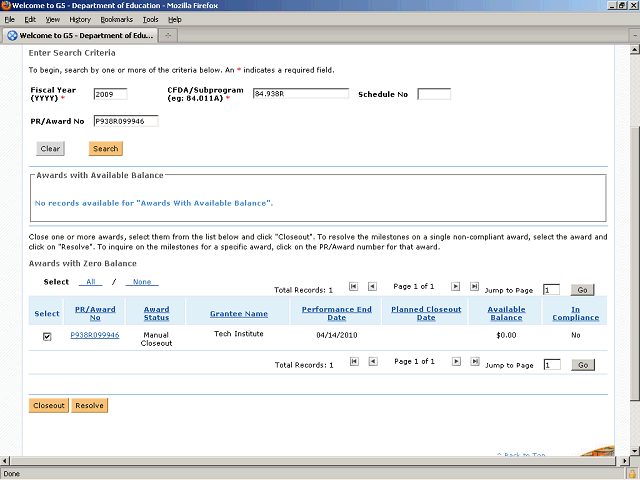This screenshot has height=480, width=640.
Task: Click the security lock icon in status bar
Action: 633,473
